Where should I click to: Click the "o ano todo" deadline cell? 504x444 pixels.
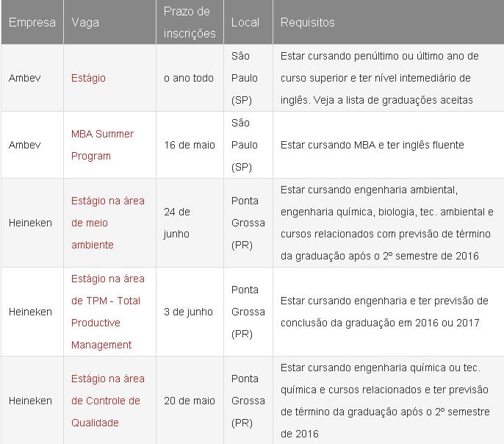189,78
